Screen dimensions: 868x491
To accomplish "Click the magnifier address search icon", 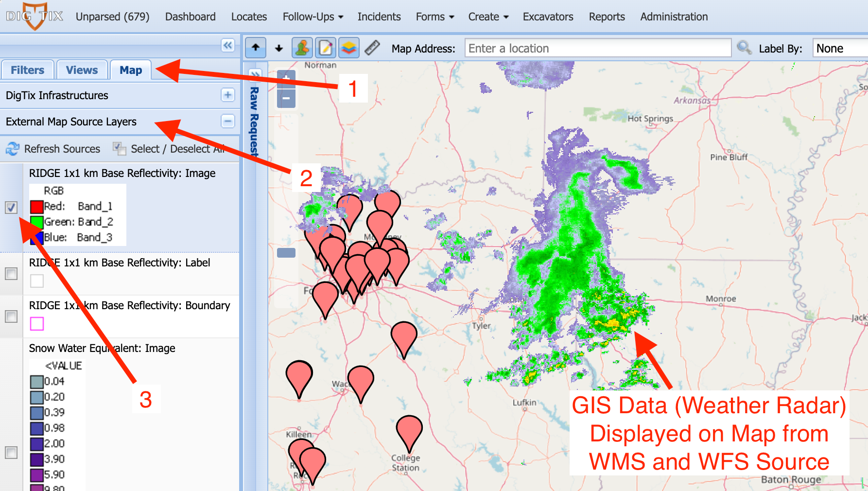I will (x=744, y=48).
